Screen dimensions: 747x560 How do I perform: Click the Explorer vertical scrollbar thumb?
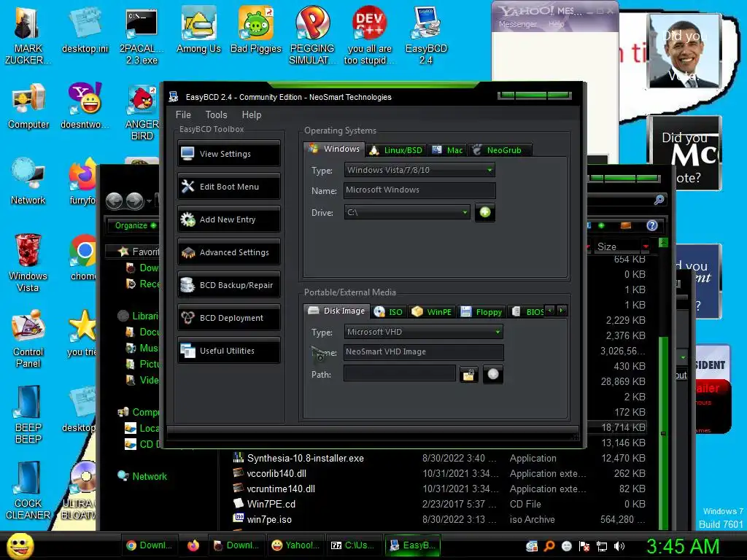pyautogui.click(x=662, y=433)
